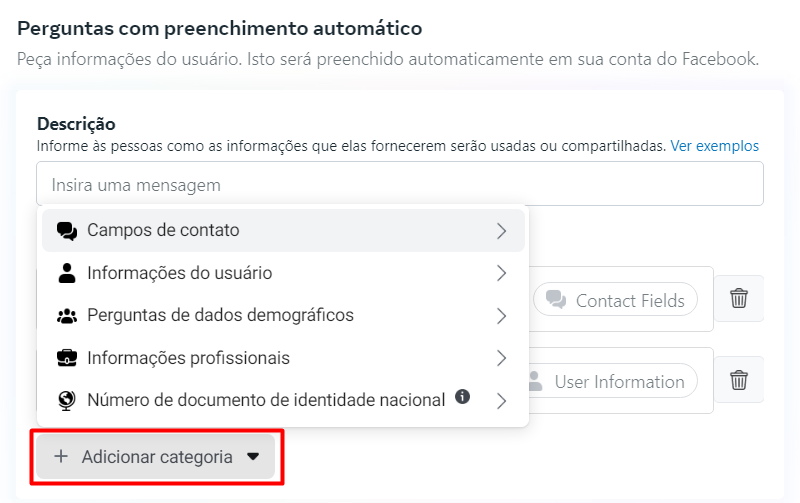800x503 pixels.
Task: Choose Perguntas de dados demográficos menu entry
Action: click(x=220, y=316)
